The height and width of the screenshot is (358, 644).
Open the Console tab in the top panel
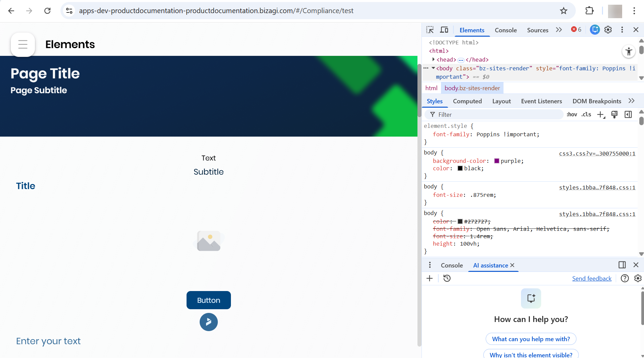pos(506,30)
